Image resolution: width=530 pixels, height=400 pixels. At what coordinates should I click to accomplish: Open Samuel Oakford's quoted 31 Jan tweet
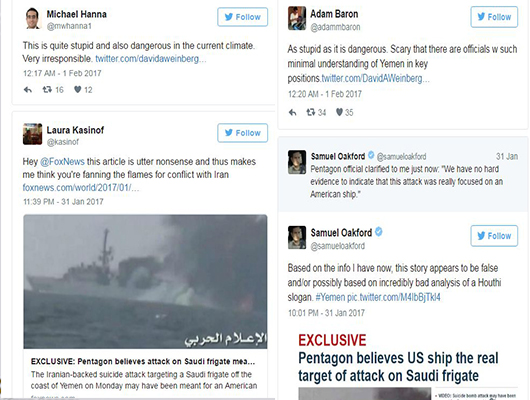tap(403, 174)
